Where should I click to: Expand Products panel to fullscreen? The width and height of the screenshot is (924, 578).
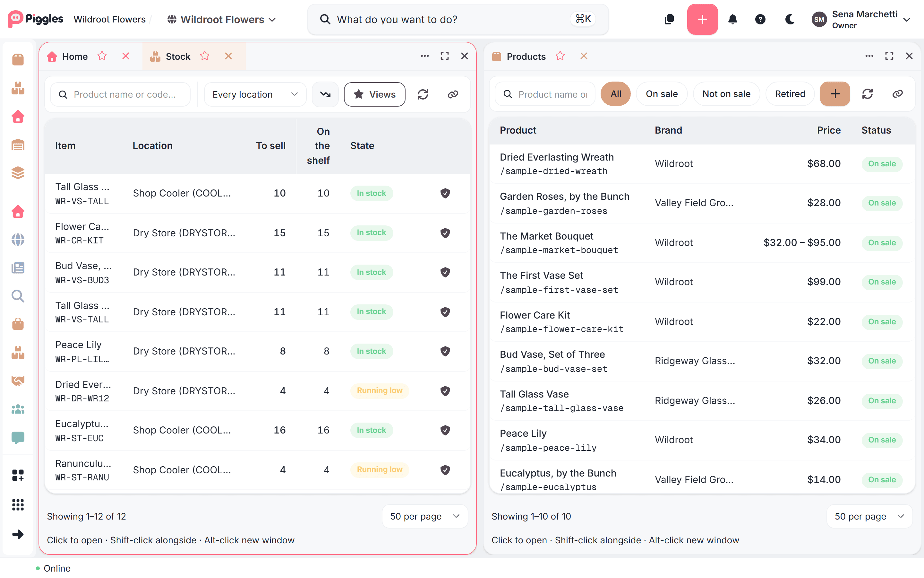click(889, 56)
